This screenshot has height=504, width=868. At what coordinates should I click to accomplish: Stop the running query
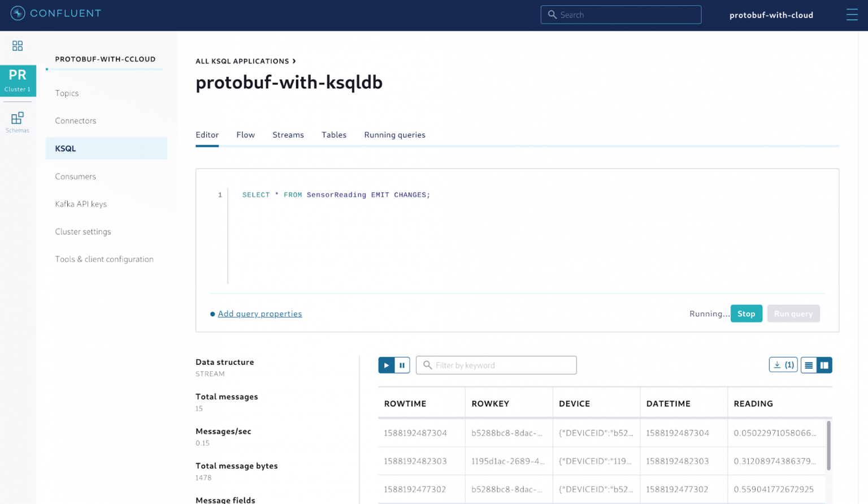click(x=746, y=313)
